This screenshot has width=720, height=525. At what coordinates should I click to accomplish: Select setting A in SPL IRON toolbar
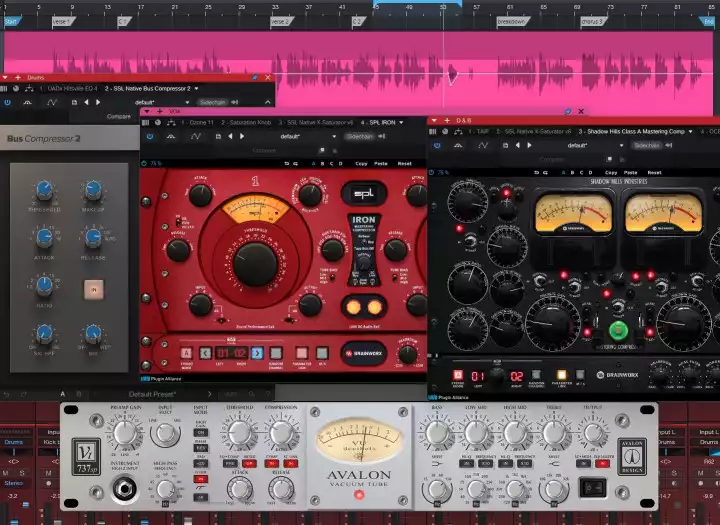pyautogui.click(x=314, y=164)
